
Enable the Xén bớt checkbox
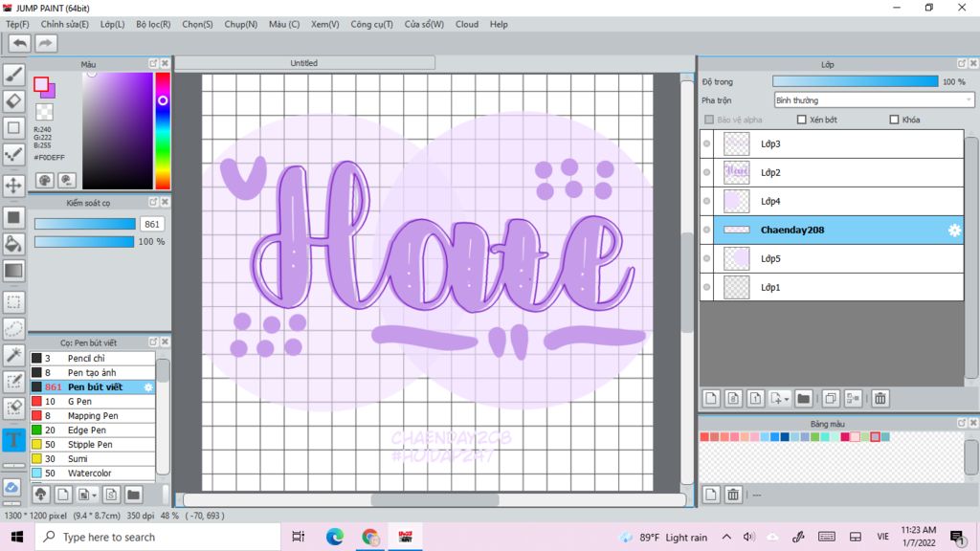[802, 120]
